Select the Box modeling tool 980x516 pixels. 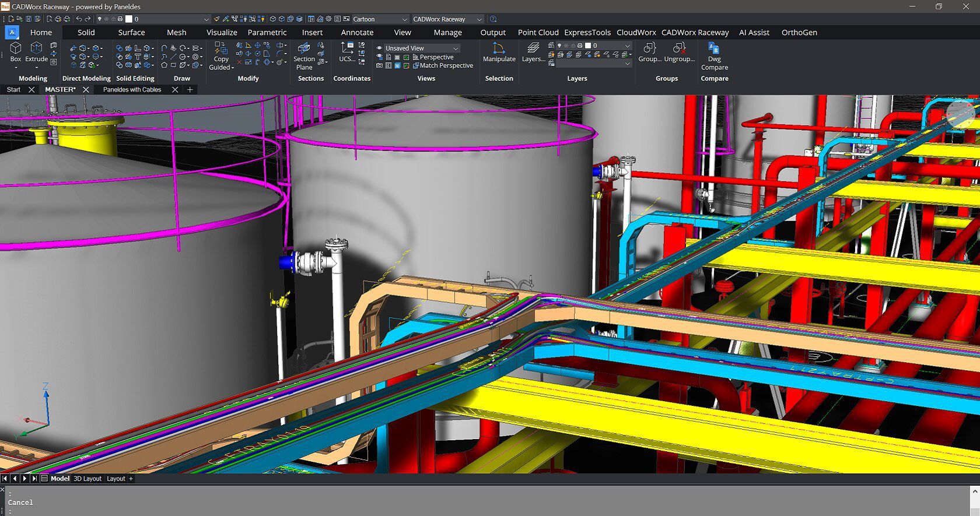[16, 51]
